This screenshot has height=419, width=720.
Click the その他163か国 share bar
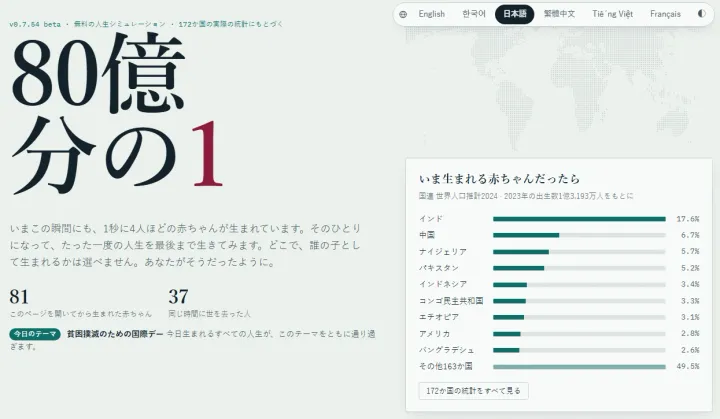coord(579,367)
